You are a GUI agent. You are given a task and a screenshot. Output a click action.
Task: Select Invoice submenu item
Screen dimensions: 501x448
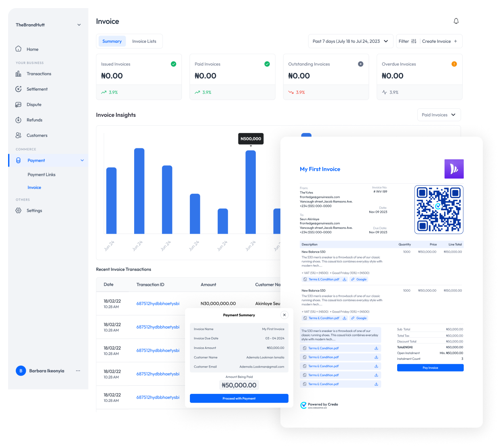tap(34, 188)
